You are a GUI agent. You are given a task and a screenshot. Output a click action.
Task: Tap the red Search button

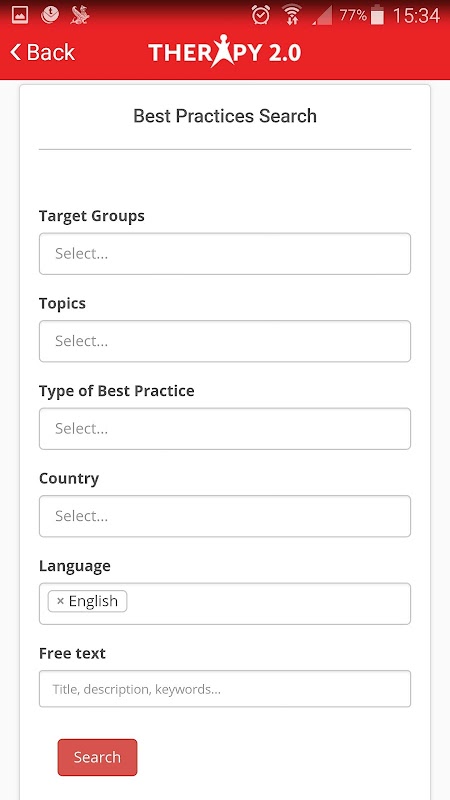click(97, 757)
